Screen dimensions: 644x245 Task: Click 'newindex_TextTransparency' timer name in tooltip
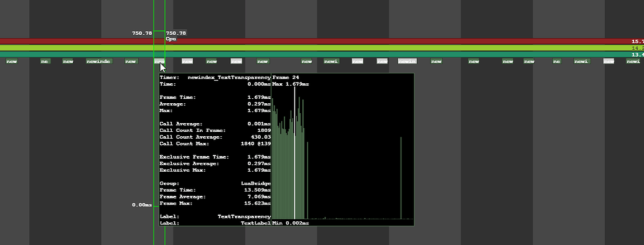point(229,77)
